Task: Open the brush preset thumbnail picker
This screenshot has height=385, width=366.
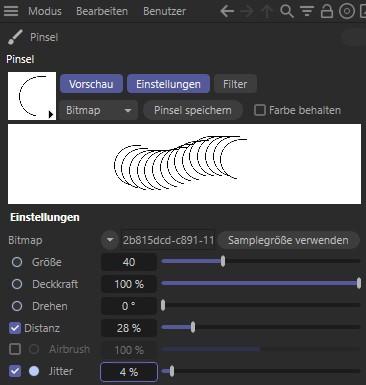Action: (32, 96)
